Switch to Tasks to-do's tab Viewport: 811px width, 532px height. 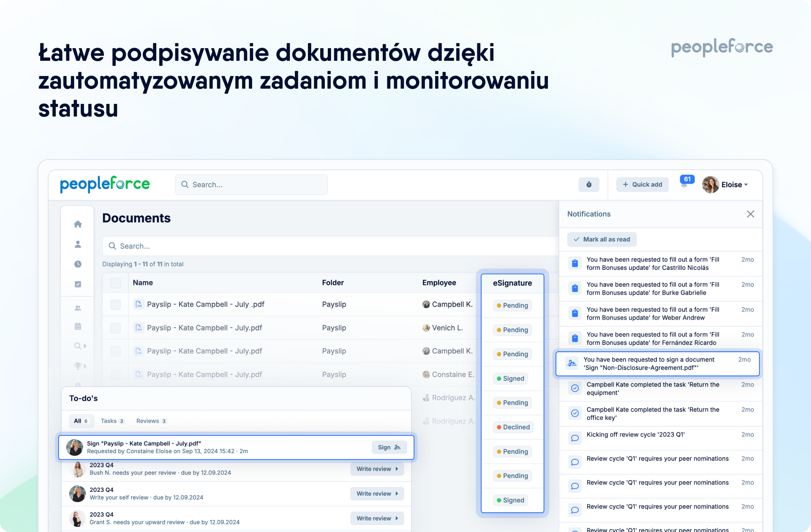point(112,421)
